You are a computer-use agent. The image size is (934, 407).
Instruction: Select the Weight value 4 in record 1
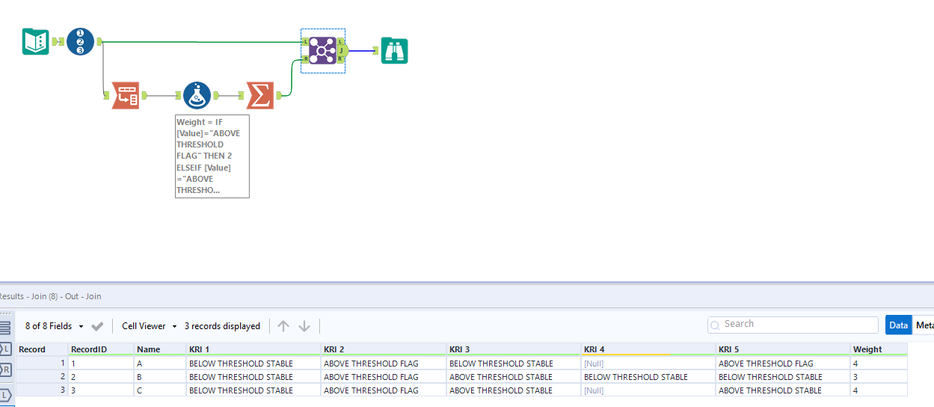coord(879,363)
